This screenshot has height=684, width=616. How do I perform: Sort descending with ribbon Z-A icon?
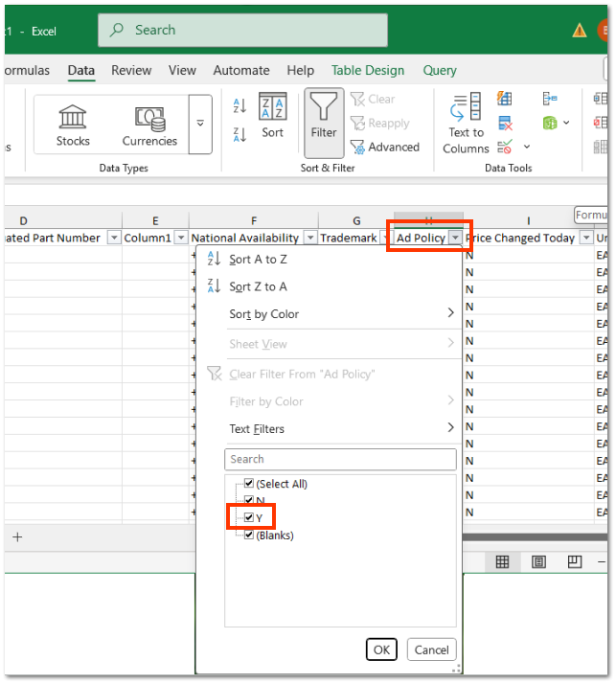pyautogui.click(x=240, y=134)
